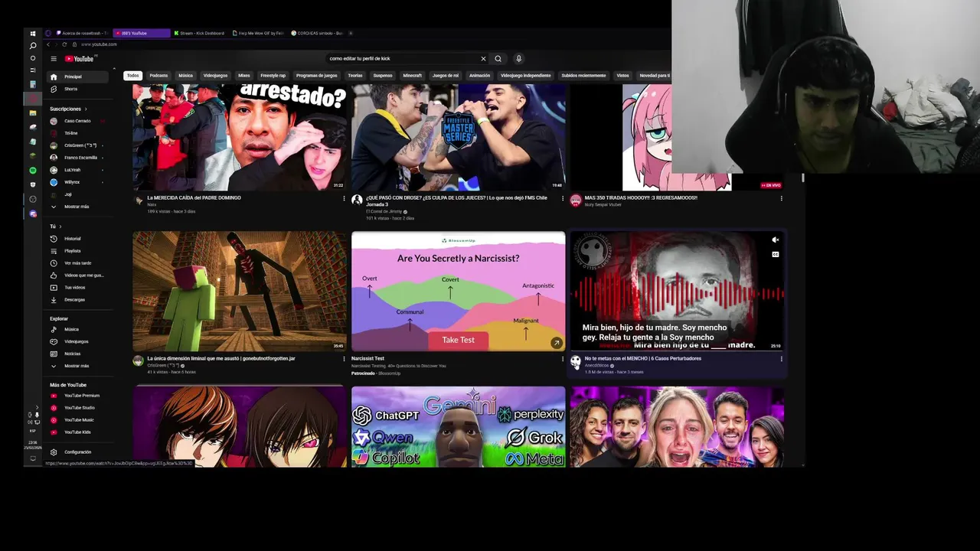The image size is (980, 551).
Task: Open options menu for PADRE DOMINGO video
Action: (344, 198)
